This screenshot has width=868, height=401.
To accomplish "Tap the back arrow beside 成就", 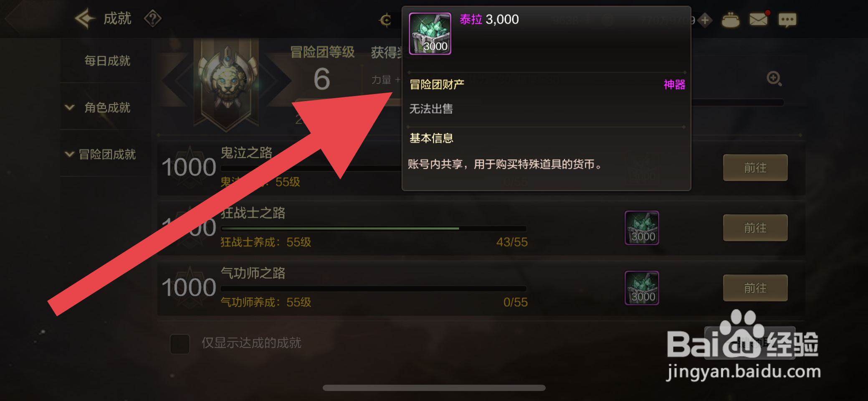I will [x=85, y=19].
